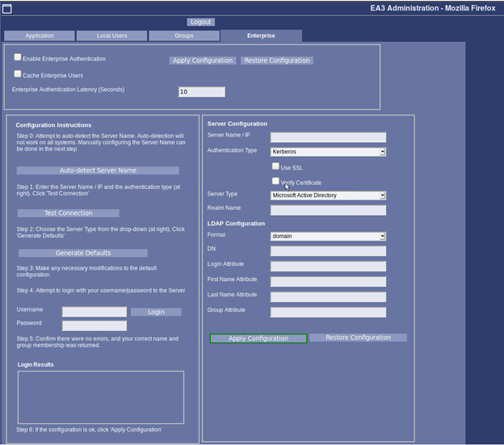Toggle Cache Enterprise Users checkbox
This screenshot has height=445, width=504.
click(x=18, y=73)
